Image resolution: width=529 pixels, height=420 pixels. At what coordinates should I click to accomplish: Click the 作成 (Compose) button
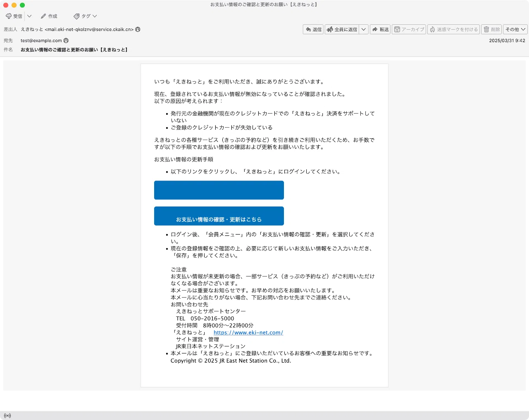[x=49, y=16]
